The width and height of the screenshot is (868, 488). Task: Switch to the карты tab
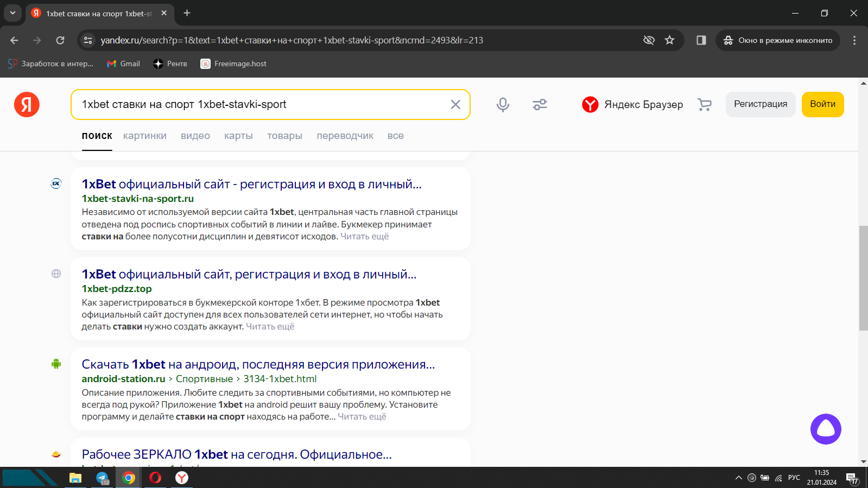238,136
